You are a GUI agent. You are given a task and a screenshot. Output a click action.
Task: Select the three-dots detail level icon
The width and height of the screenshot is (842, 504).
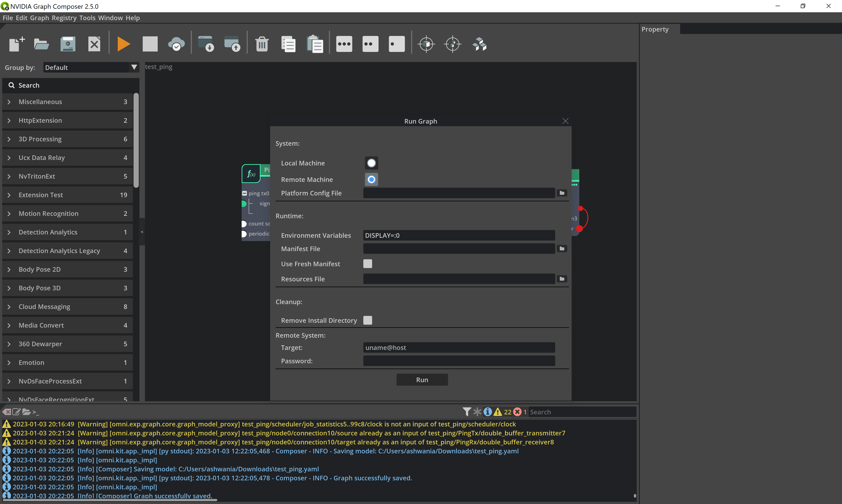click(x=344, y=44)
